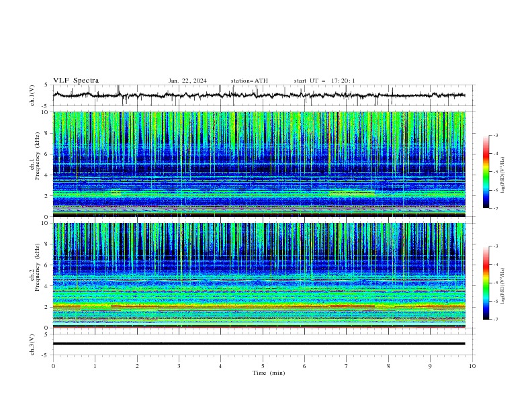Click tick label "7" on the Time axis
This screenshot has width=532, height=411.
(x=347, y=366)
